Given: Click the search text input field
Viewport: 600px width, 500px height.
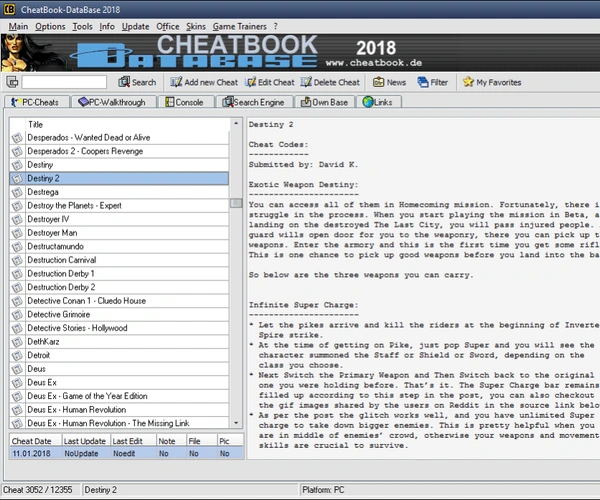Looking at the screenshot, I should (64, 82).
